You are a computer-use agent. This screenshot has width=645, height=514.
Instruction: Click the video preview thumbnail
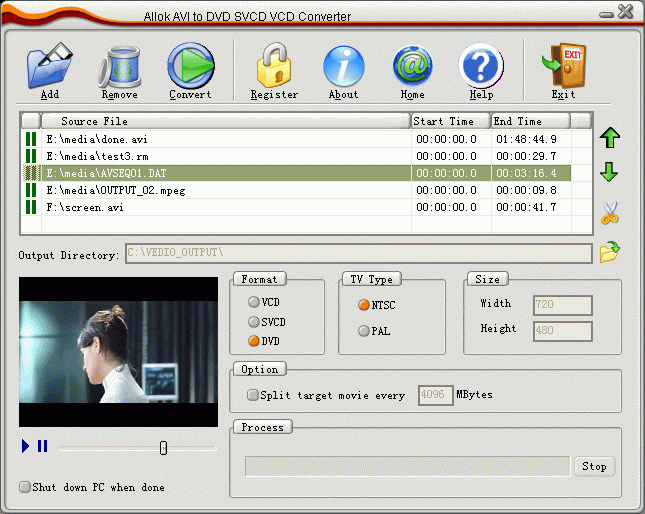coord(118,352)
